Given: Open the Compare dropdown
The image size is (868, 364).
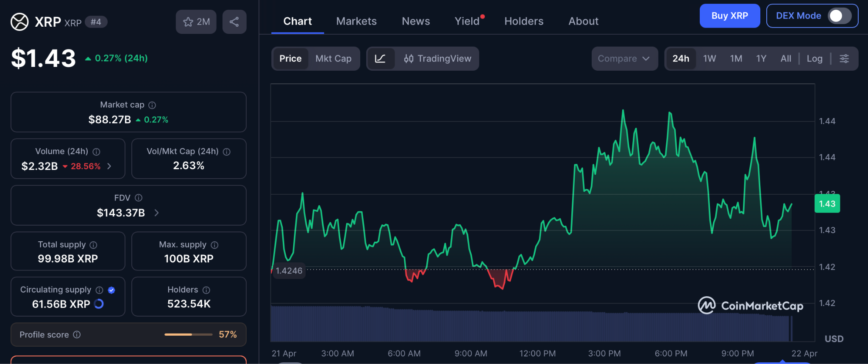Looking at the screenshot, I should [624, 58].
